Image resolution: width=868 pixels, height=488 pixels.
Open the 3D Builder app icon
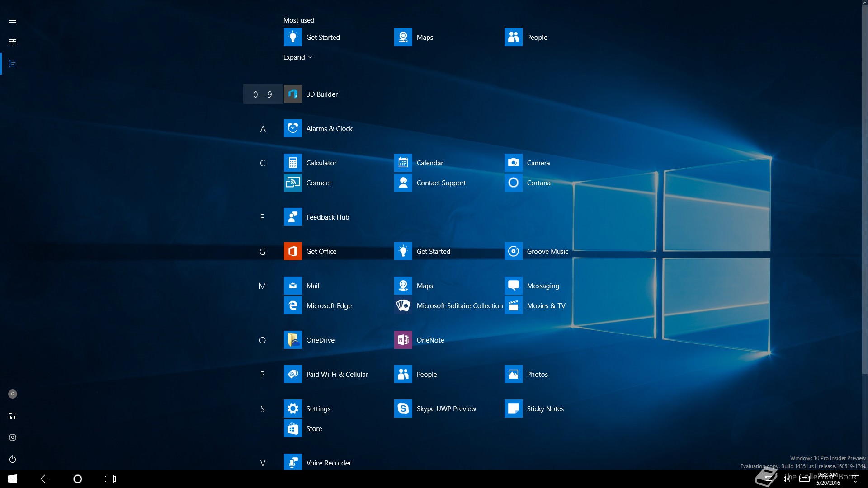pos(292,94)
